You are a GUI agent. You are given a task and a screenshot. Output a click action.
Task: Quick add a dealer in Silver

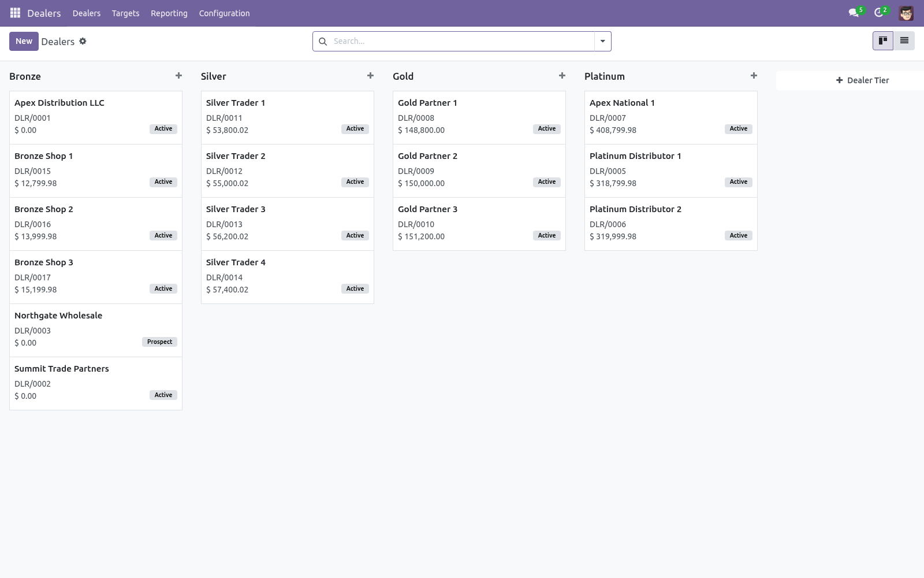pos(370,76)
